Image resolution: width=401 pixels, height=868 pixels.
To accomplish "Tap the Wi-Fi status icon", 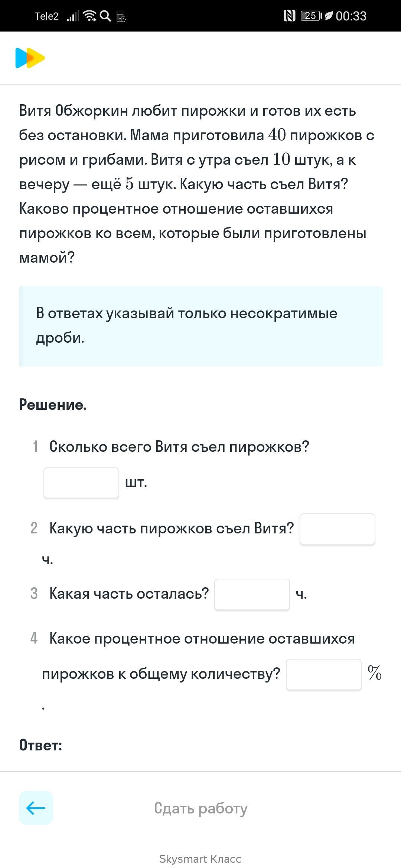I will coord(89,16).
